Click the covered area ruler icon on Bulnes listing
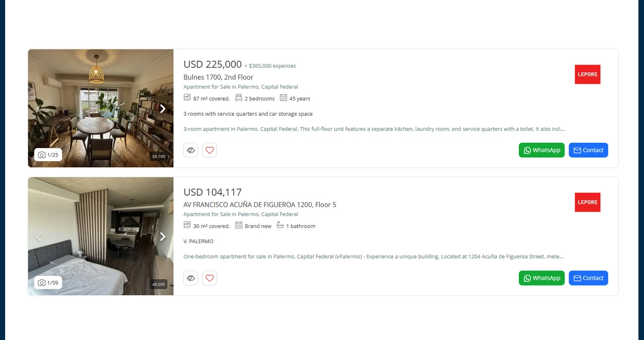Viewport: 644px width, 340px height. tap(187, 97)
